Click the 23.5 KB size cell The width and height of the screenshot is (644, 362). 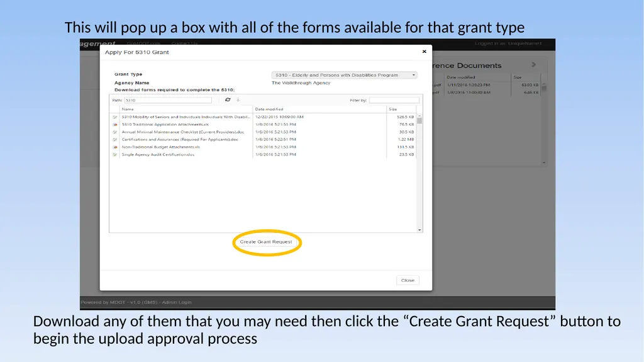407,155
